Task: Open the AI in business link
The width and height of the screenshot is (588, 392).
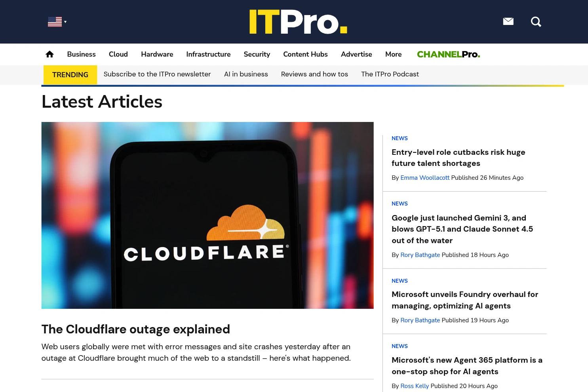Action: click(246, 74)
